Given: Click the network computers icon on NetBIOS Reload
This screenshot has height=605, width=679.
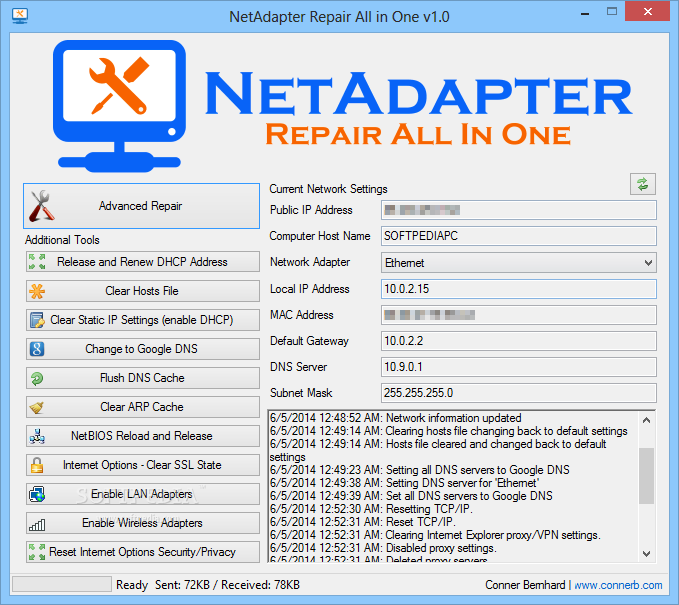Looking at the screenshot, I should click(x=37, y=436).
